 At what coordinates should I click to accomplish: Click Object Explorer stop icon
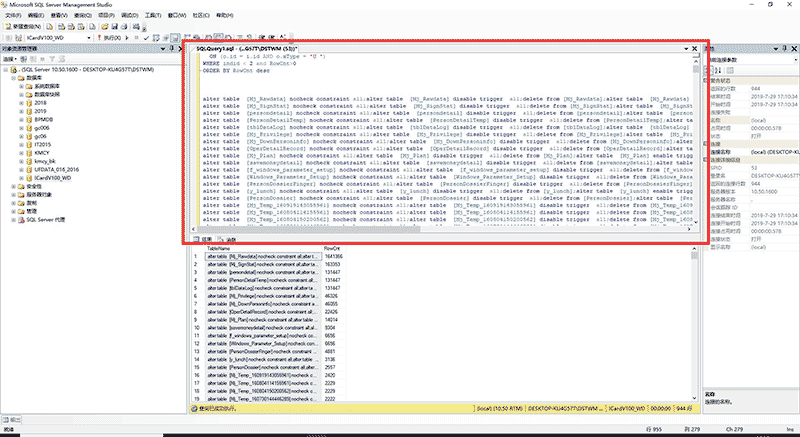tap(42, 59)
